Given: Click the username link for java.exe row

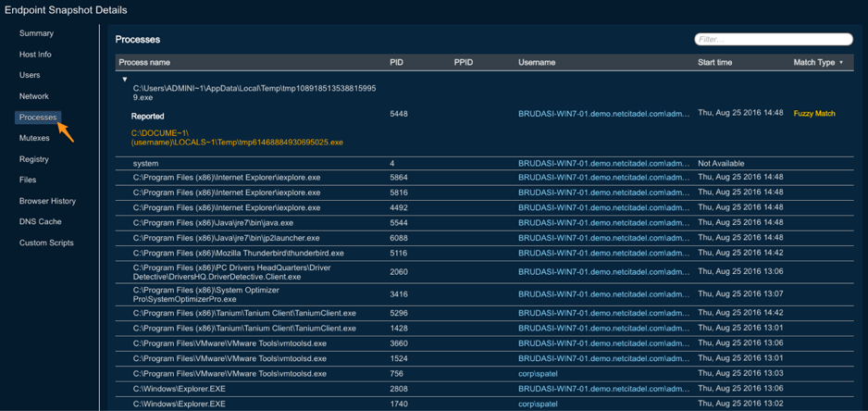Looking at the screenshot, I should [604, 223].
